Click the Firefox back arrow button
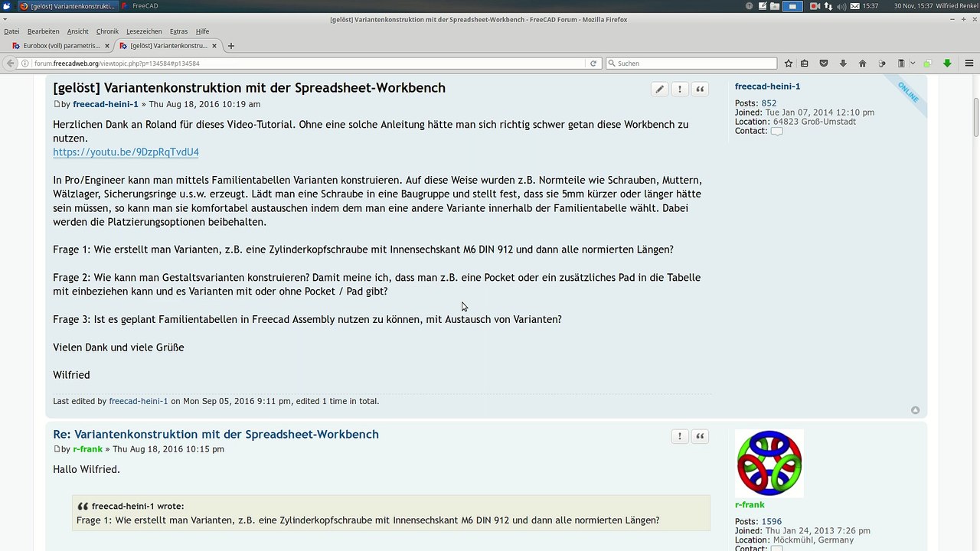Viewport: 980px width, 551px height. click(11, 64)
